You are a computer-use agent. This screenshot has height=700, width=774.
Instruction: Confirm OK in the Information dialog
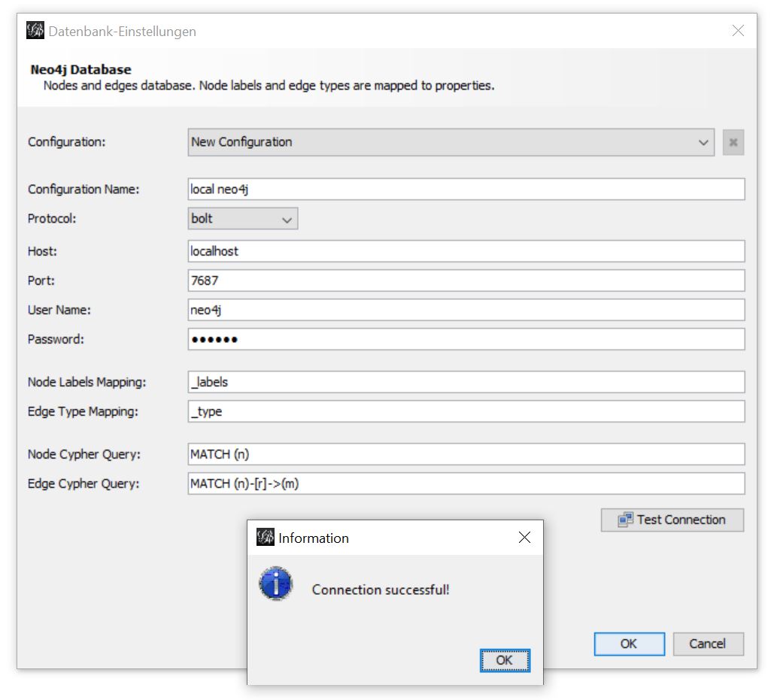coord(505,660)
